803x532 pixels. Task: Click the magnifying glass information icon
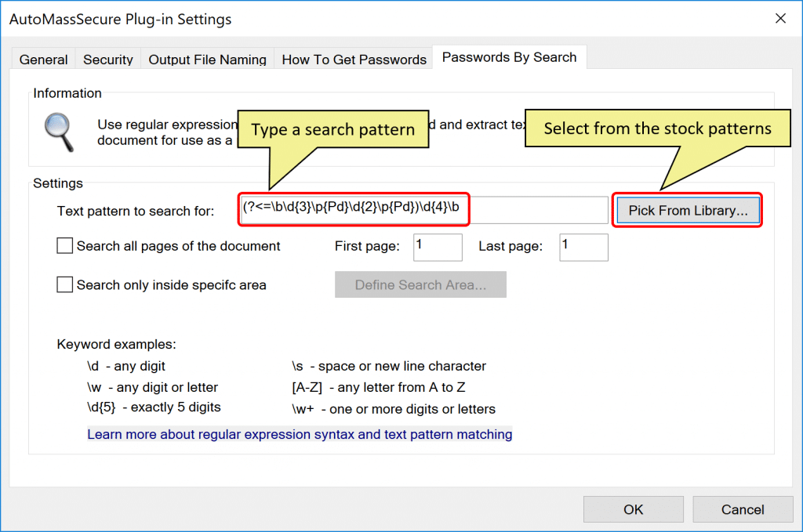pos(60,132)
